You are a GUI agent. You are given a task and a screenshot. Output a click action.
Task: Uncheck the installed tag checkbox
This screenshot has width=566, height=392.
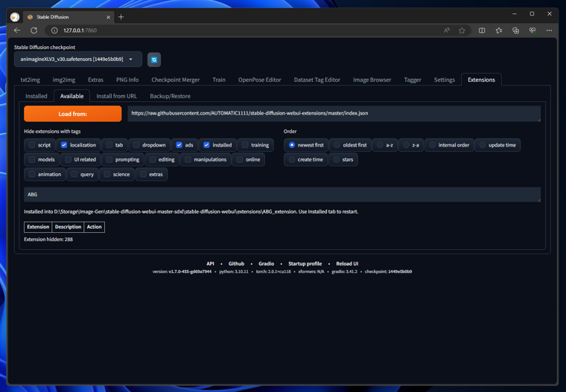pyautogui.click(x=206, y=145)
